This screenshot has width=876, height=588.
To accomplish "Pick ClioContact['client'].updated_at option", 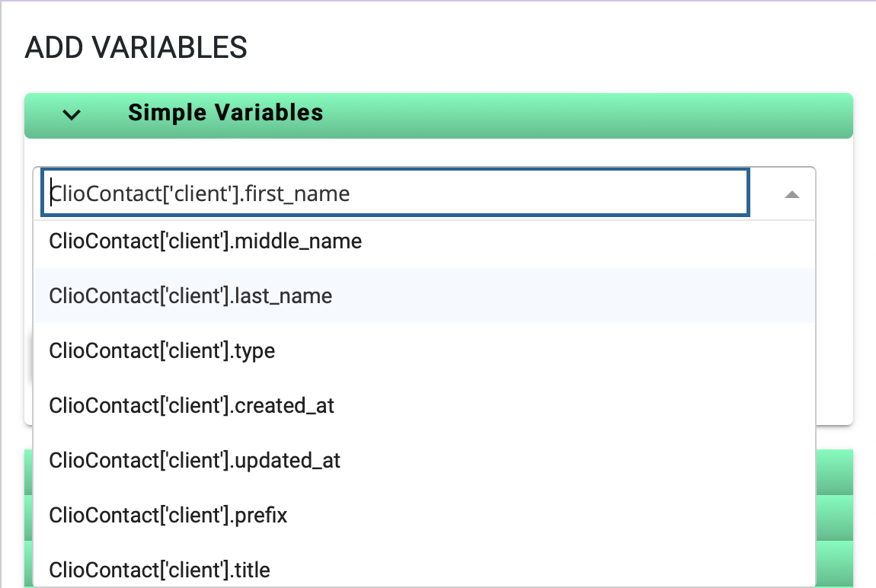I will pos(424,460).
